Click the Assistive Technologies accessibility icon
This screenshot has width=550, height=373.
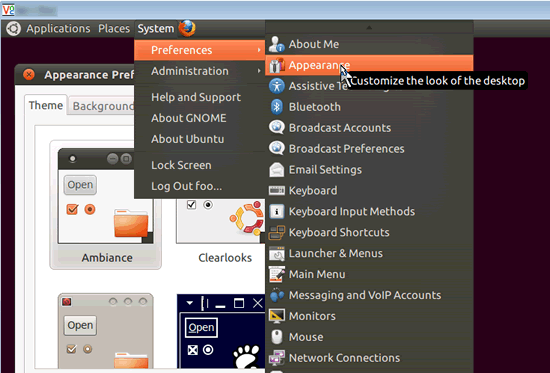coord(276,86)
